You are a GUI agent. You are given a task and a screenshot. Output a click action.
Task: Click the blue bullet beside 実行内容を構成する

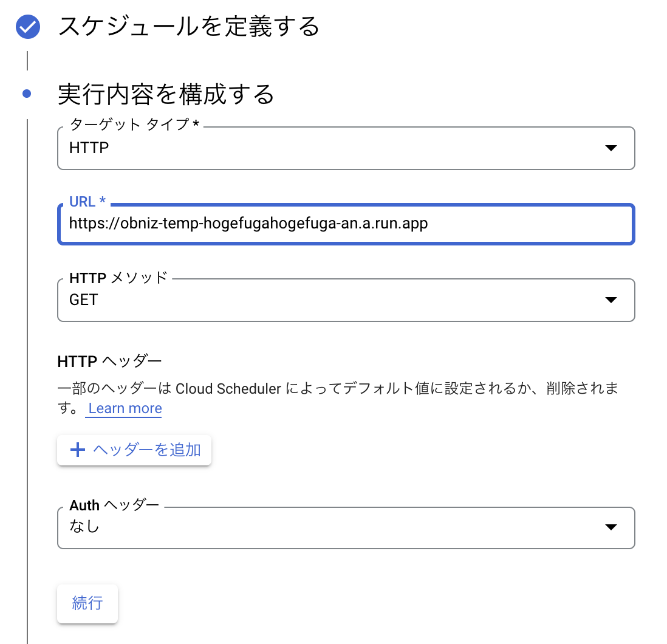click(x=27, y=94)
